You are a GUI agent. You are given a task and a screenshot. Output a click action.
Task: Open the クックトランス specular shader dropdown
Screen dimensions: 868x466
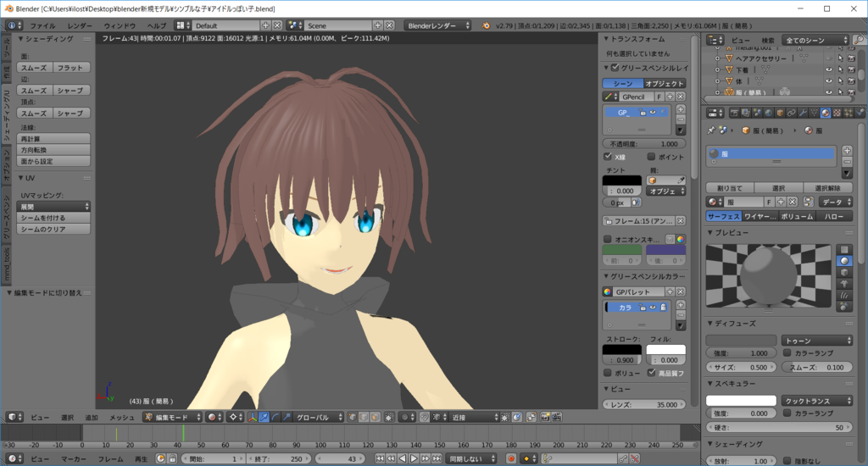pos(817,401)
